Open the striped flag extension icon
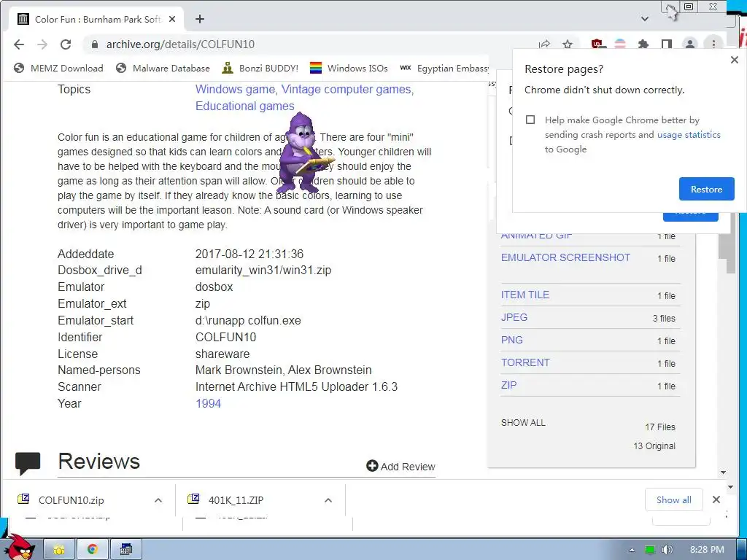747x560 pixels. point(620,44)
